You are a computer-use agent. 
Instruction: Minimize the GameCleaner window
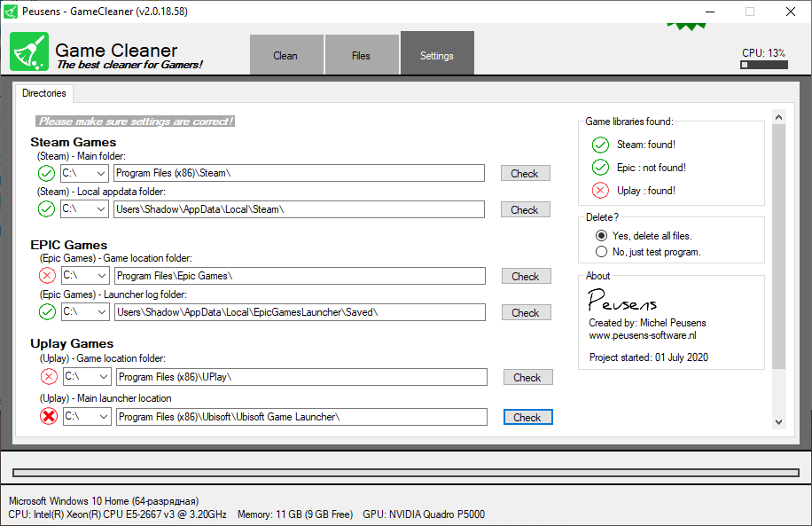pyautogui.click(x=710, y=12)
